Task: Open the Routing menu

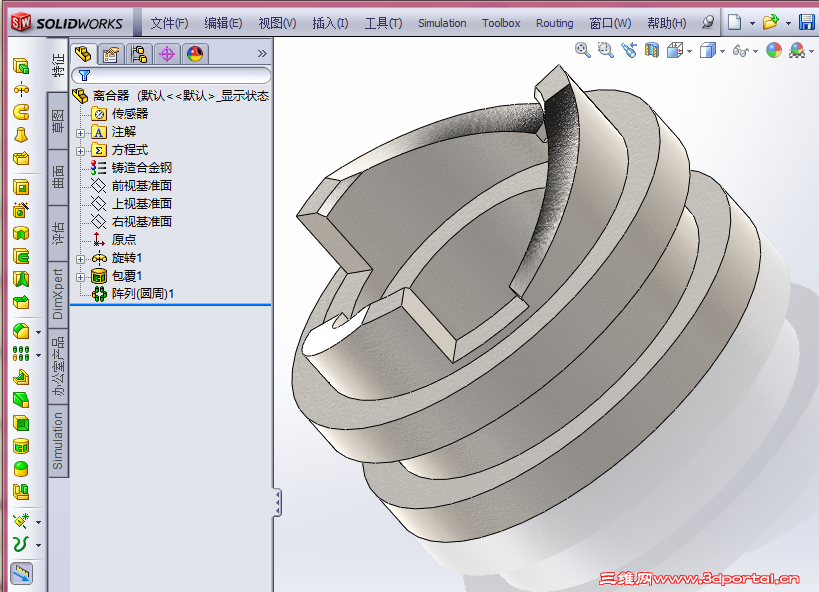Action: pos(554,23)
